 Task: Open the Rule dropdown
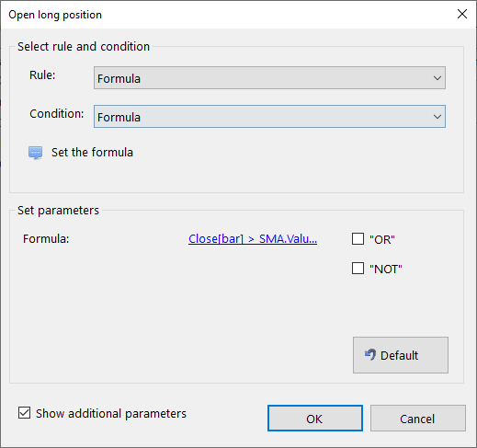point(269,78)
